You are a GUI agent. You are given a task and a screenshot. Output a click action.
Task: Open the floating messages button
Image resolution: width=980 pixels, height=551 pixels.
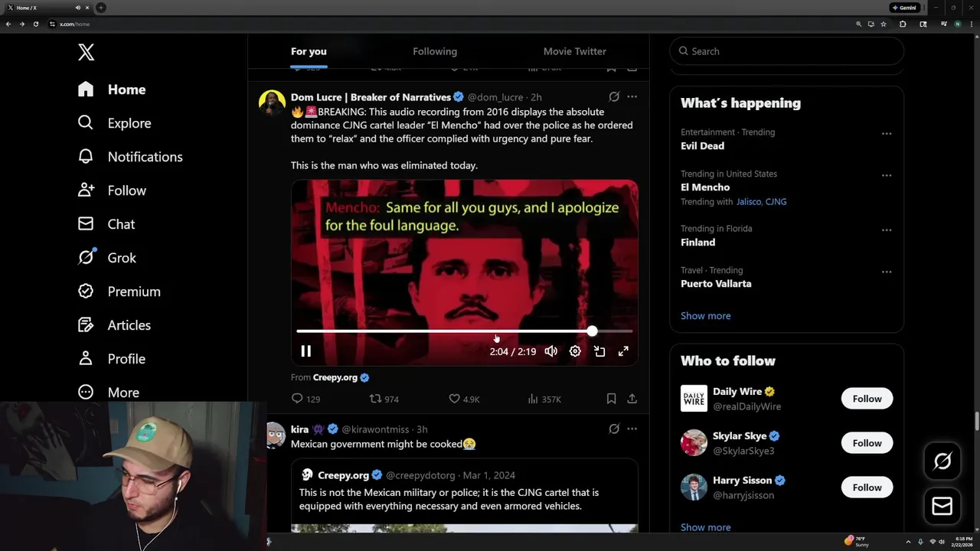click(x=942, y=507)
